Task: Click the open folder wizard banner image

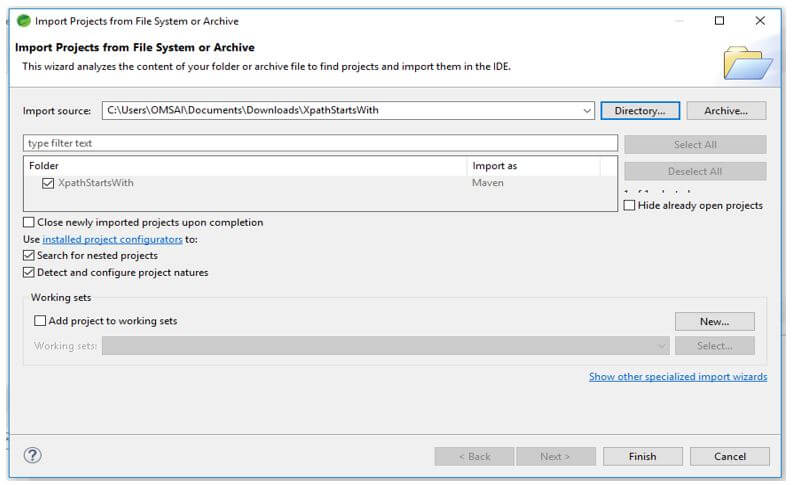Action: 747,63
